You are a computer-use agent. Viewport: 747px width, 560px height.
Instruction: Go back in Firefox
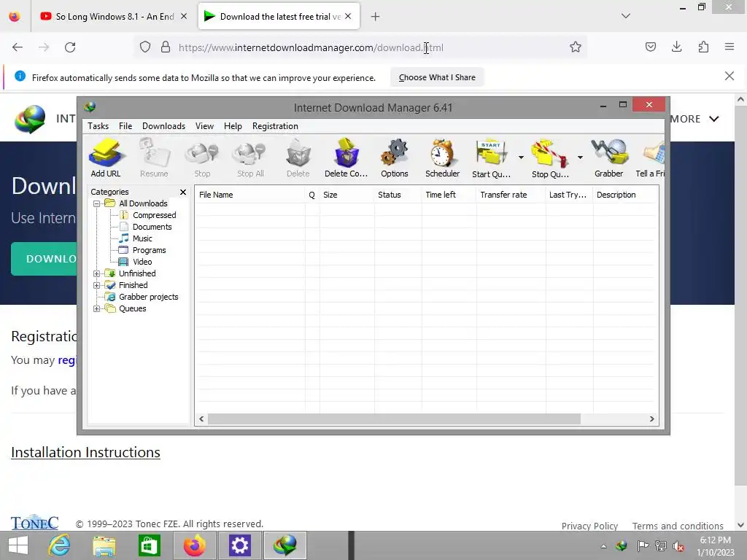18,47
